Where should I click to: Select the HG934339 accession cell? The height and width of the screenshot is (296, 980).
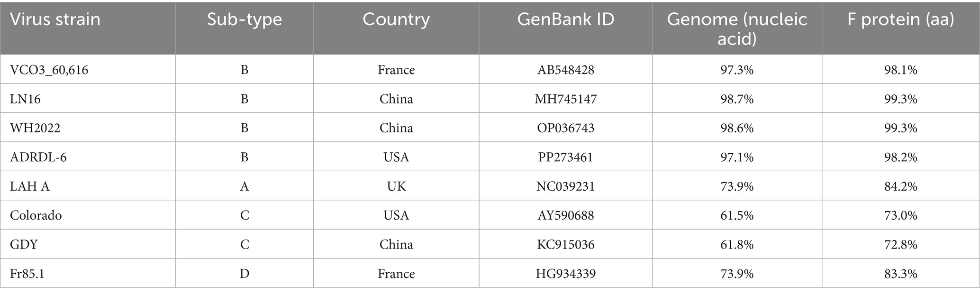pos(565,274)
